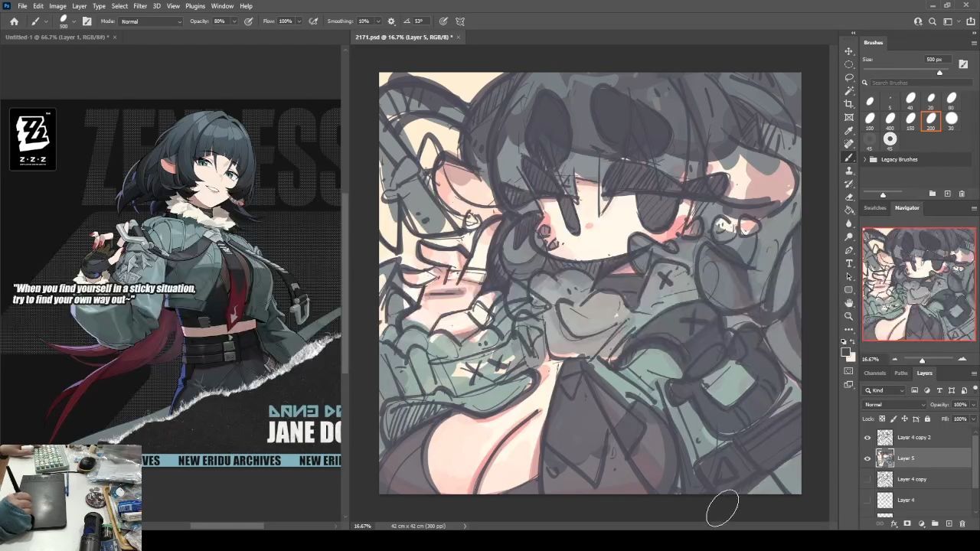Select the Dodge tool
This screenshot has width=980, height=551.
849,236
